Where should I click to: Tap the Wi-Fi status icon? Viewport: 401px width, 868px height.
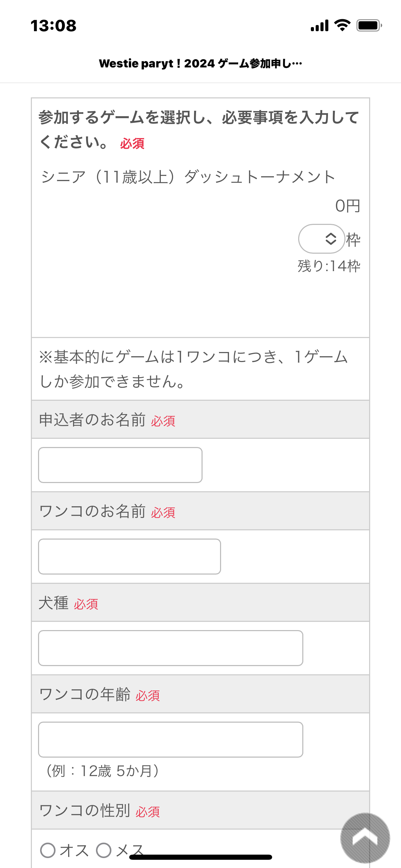point(342,25)
